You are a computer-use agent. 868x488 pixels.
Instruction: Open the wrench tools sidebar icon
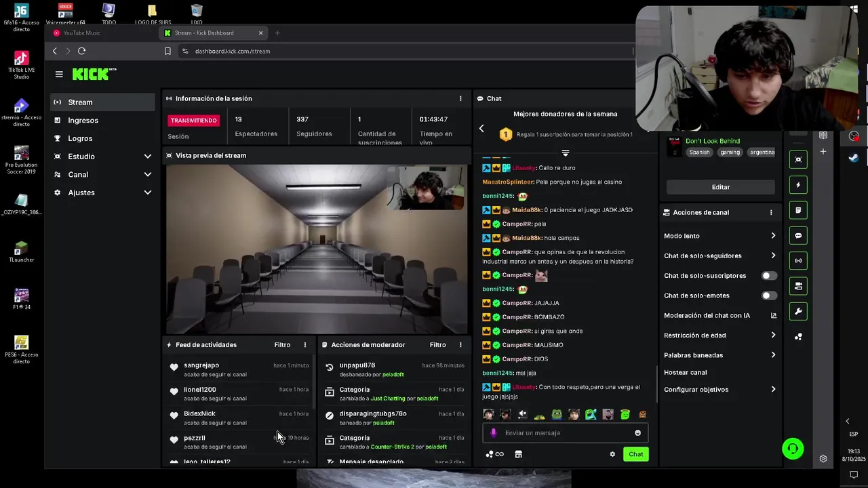(x=798, y=312)
